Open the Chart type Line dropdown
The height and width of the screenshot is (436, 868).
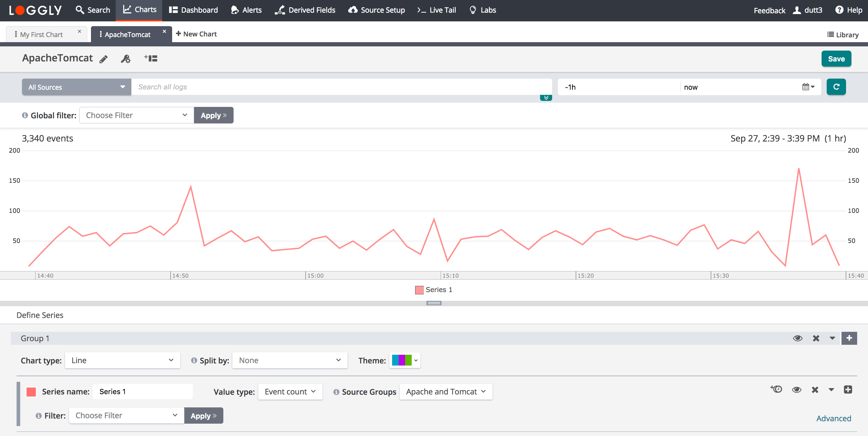[x=122, y=360]
